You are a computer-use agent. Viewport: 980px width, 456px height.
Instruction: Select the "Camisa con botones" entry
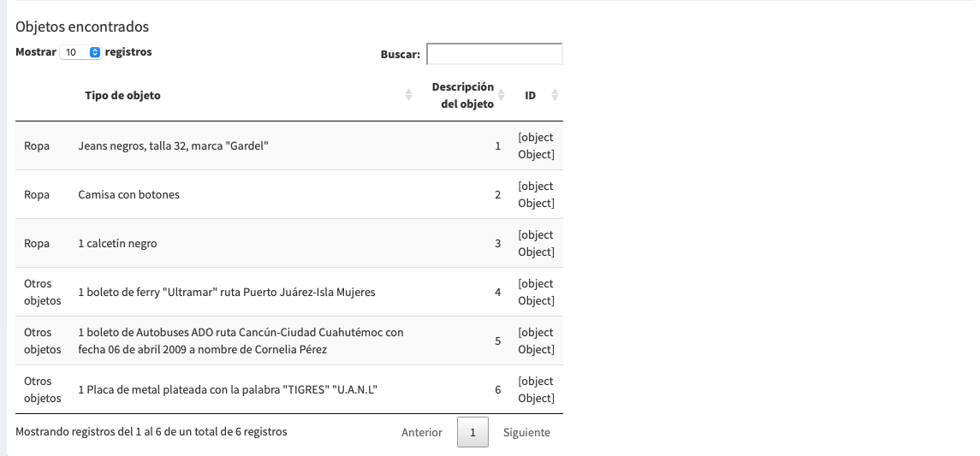point(128,195)
